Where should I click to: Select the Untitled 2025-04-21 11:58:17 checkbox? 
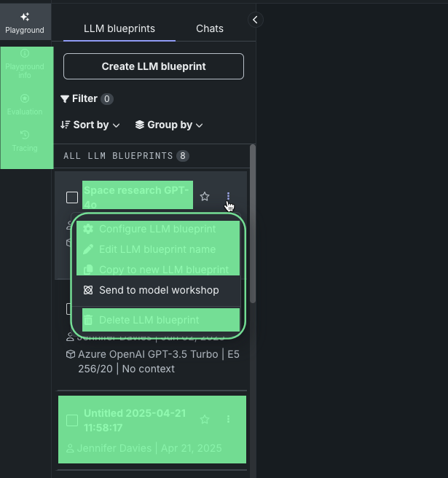tap(72, 420)
